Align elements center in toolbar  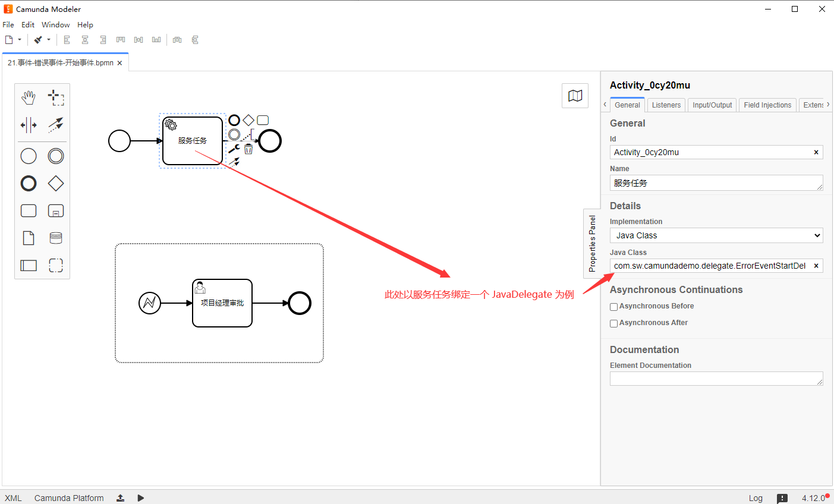pyautogui.click(x=85, y=40)
